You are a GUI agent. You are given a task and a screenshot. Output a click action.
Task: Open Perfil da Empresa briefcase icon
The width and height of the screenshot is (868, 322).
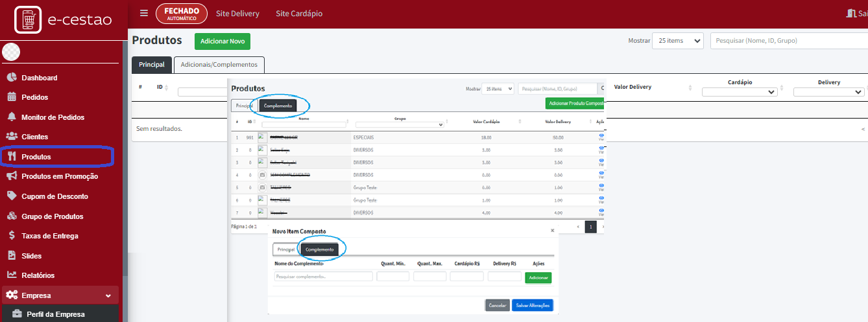click(18, 314)
